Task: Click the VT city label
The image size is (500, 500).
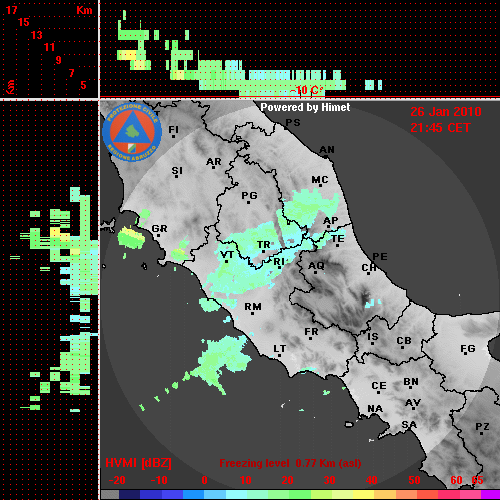Action: [227, 255]
